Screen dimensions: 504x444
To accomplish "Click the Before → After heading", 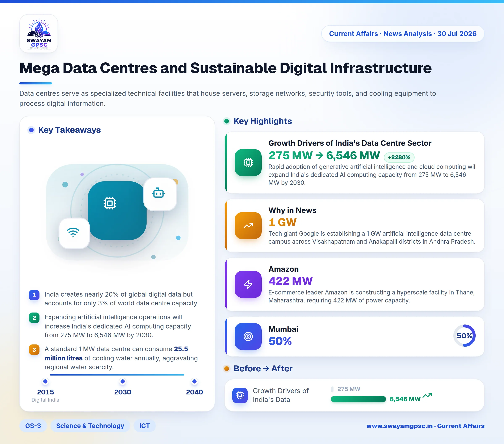I will (x=263, y=369).
